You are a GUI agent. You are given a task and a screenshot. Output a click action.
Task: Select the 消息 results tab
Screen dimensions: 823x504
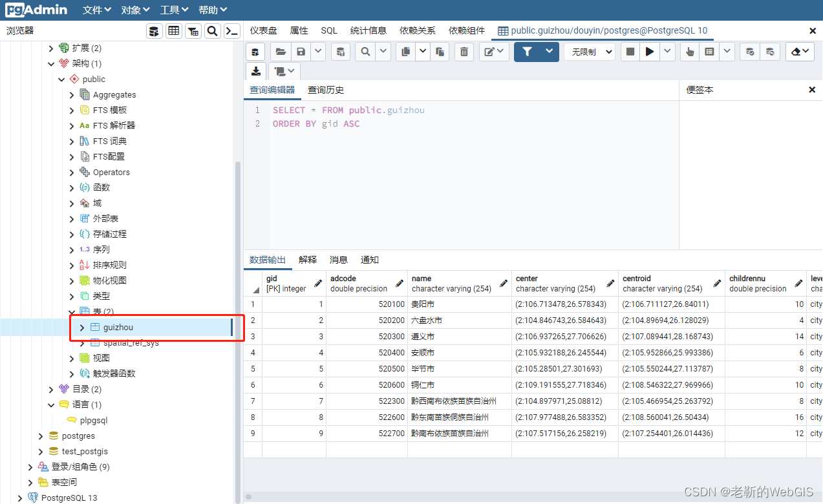338,260
